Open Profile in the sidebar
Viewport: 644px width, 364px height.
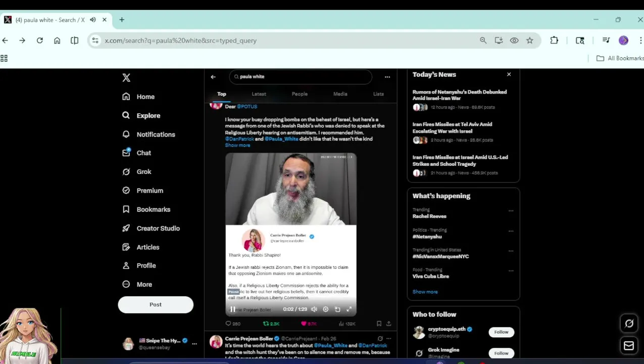point(139,265)
